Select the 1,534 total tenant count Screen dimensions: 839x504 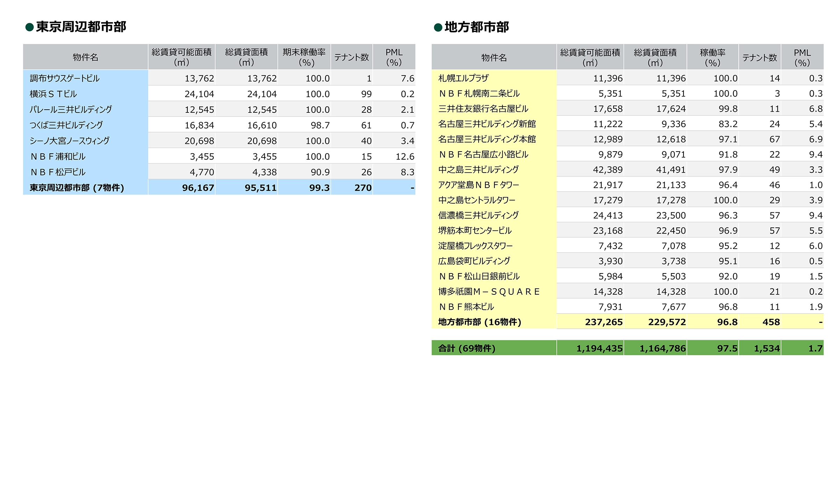[767, 348]
